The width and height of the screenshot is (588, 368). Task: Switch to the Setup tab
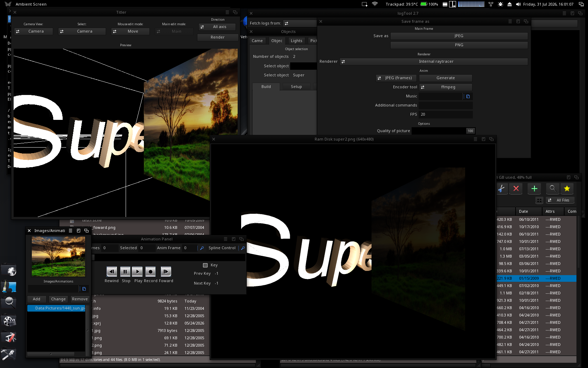296,87
